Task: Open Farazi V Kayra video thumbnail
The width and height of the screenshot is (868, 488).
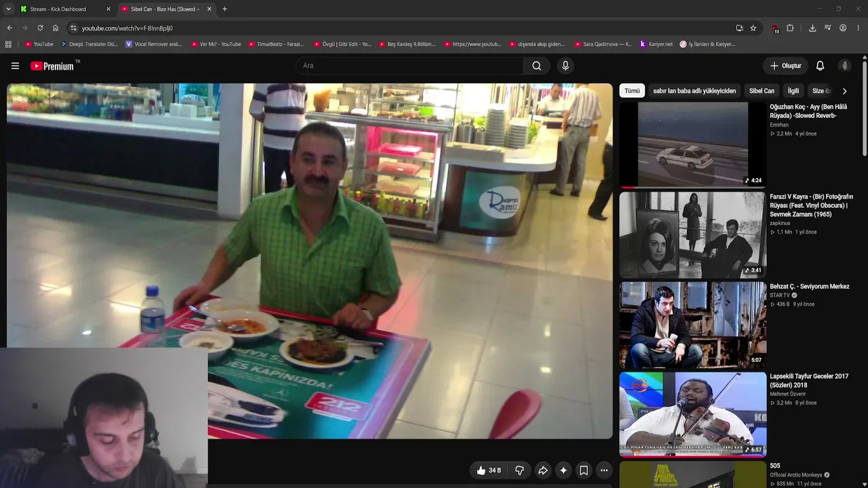Action: [692, 235]
